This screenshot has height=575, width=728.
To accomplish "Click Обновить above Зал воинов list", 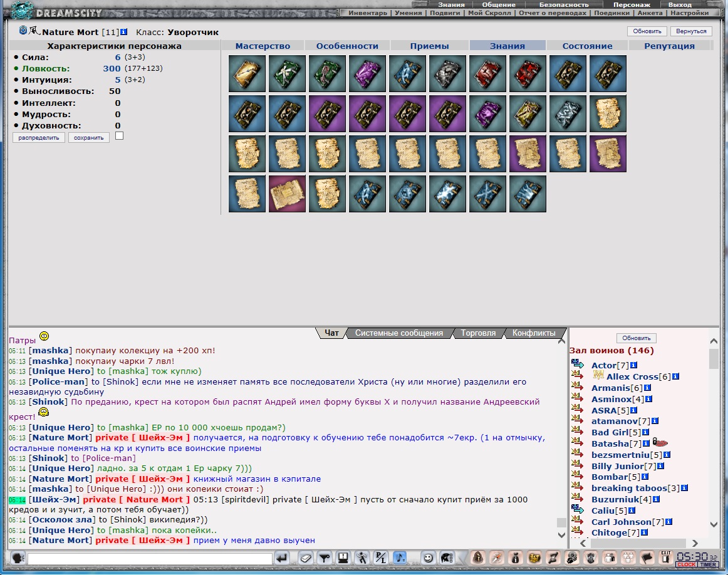I will coord(636,338).
